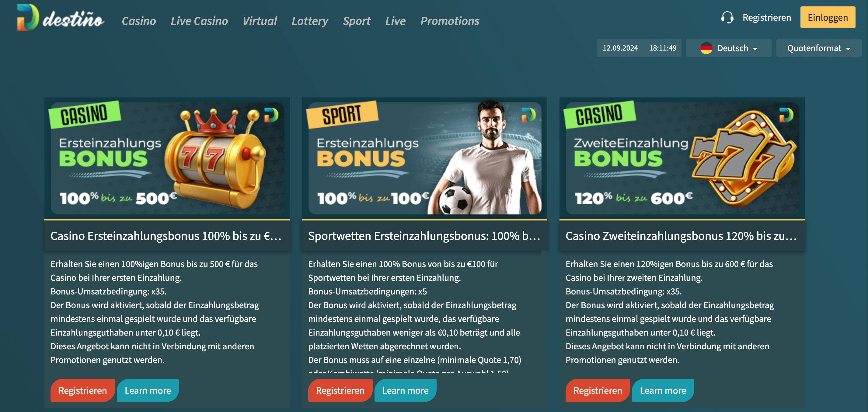Click Learn more under Casino Ersteinzahlungsbonus

(x=148, y=390)
